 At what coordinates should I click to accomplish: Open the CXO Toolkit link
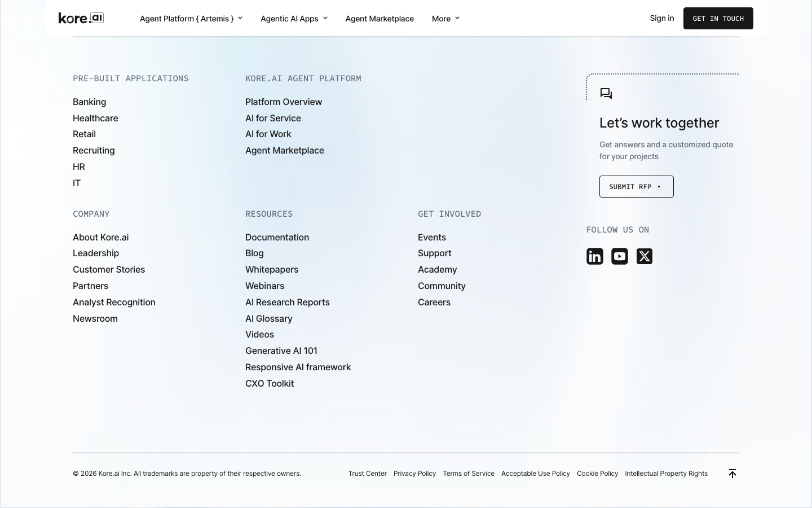coord(270,383)
